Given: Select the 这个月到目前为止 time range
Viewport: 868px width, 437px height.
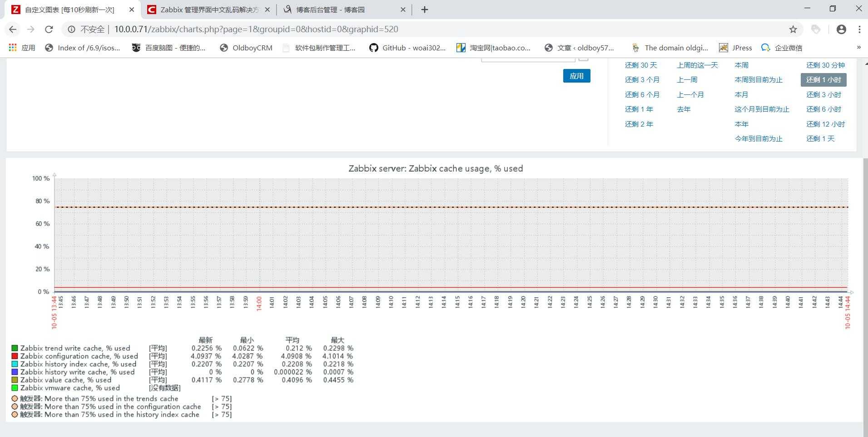Looking at the screenshot, I should click(762, 109).
